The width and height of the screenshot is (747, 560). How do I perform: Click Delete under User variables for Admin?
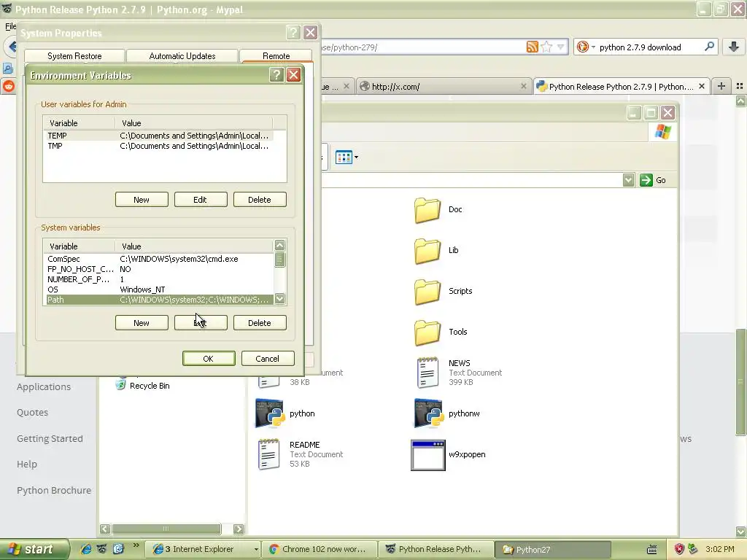260,200
